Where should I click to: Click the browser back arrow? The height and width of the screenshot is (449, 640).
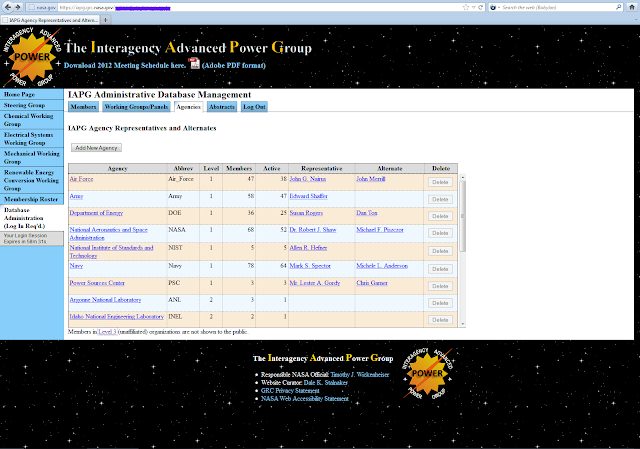[8, 7]
